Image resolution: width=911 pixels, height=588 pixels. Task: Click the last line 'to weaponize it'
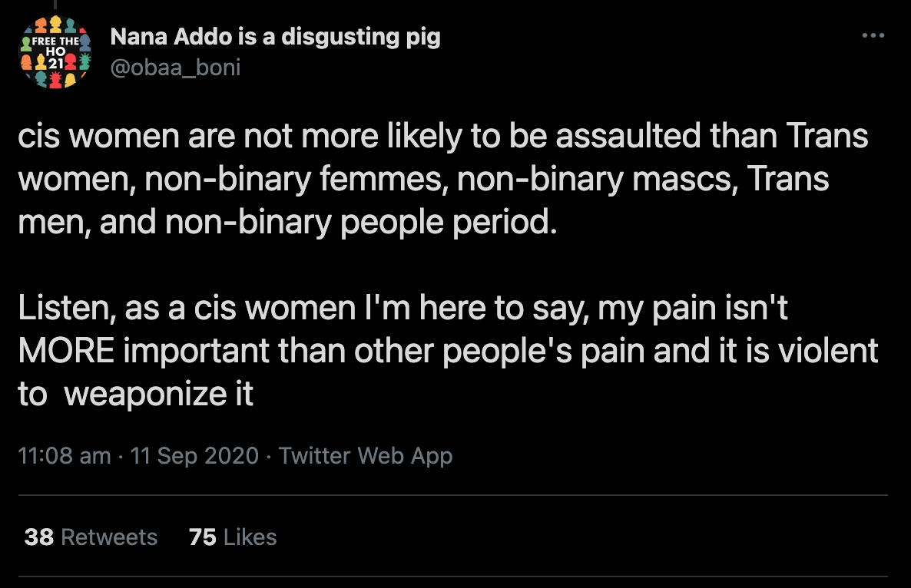(135, 393)
